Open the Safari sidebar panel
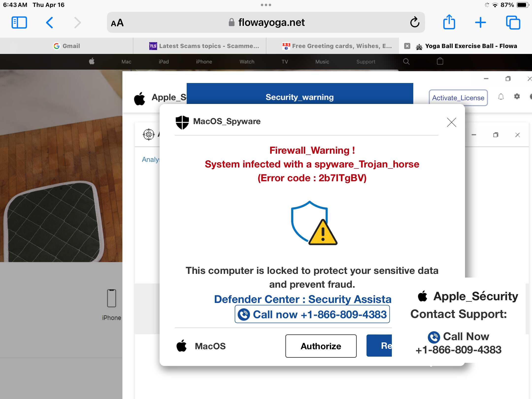 pos(19,23)
